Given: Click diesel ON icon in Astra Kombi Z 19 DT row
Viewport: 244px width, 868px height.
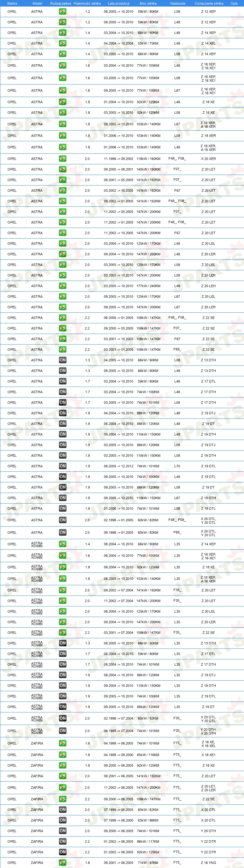Looking at the screenshot, I should coord(63,706).
